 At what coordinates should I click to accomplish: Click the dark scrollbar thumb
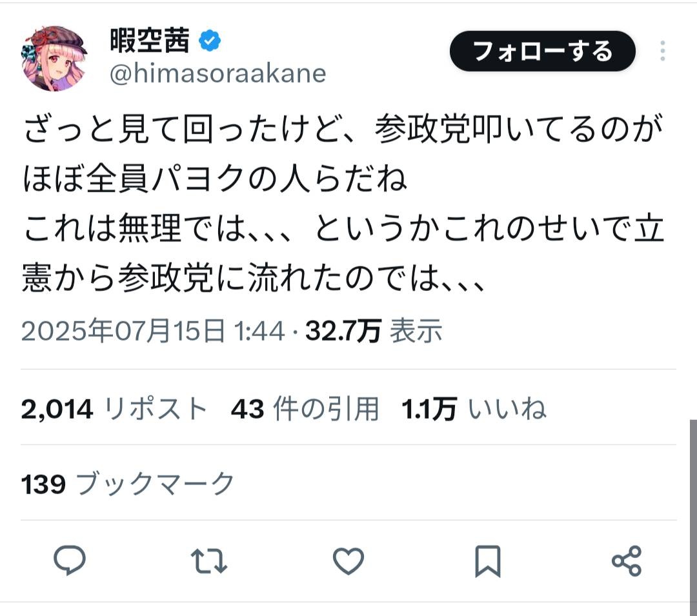pyautogui.click(x=692, y=516)
